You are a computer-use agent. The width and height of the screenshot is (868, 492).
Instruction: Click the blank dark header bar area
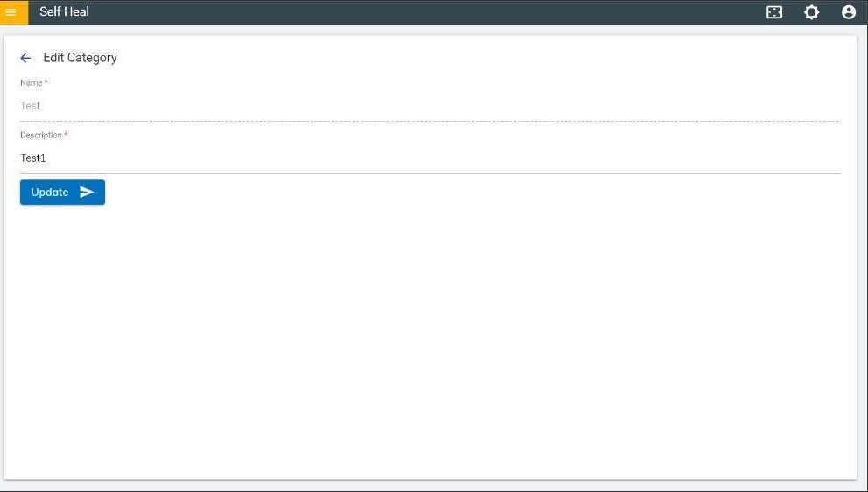pos(420,12)
